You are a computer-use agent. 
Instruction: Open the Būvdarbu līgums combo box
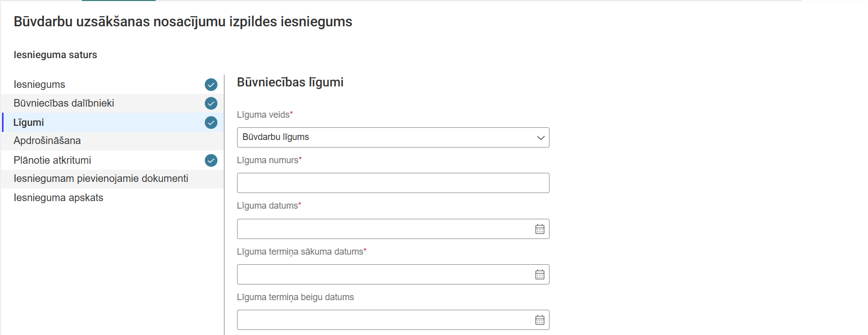coord(384,137)
